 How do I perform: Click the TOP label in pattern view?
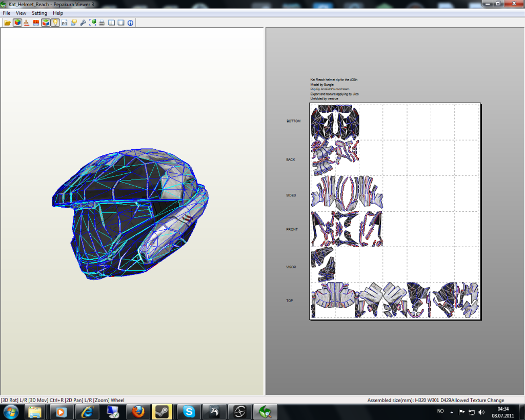pos(290,301)
